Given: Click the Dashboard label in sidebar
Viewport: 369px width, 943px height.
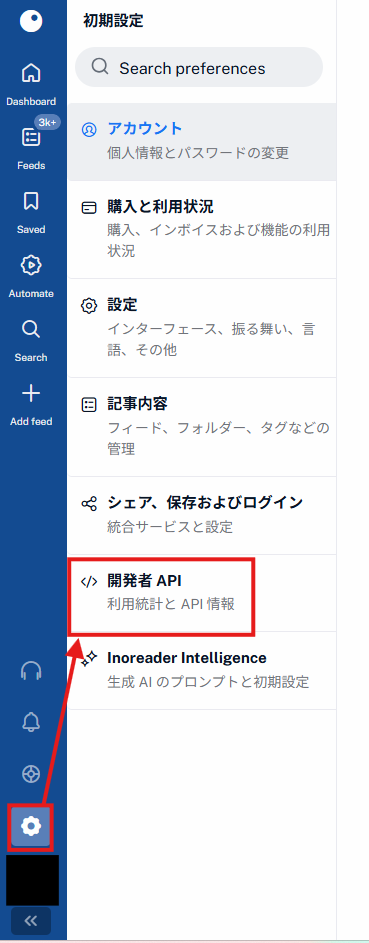Looking at the screenshot, I should pyautogui.click(x=31, y=102).
